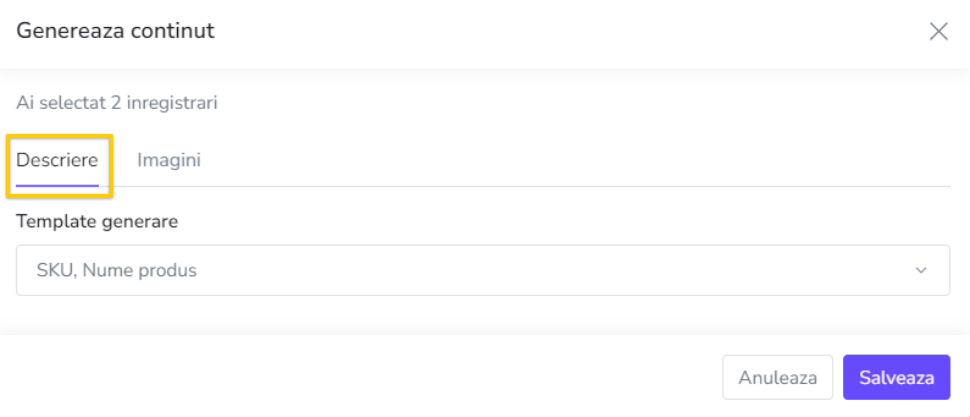
Task: Click the Genereaza continut dialog title
Action: (x=115, y=31)
